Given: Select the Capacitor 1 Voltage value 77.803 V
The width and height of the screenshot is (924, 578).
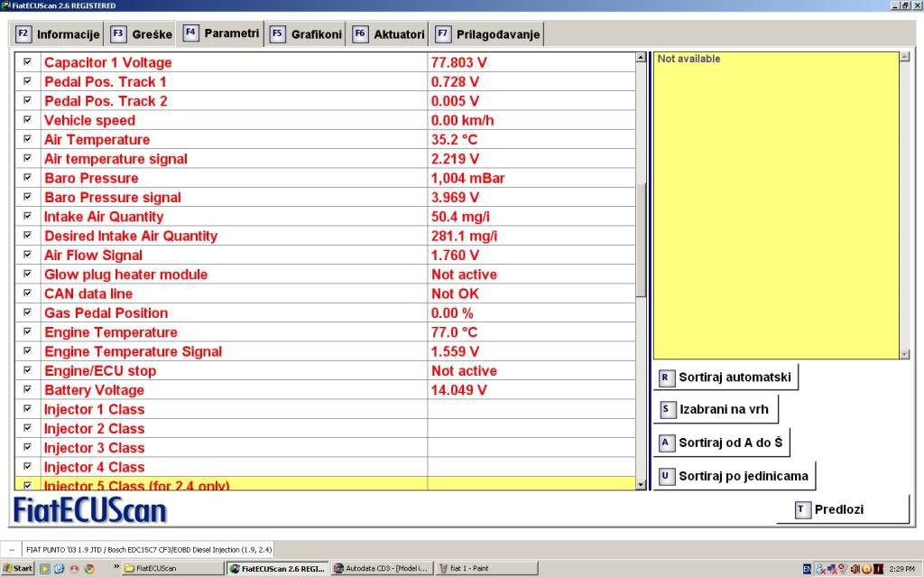Looking at the screenshot, I should tap(459, 62).
